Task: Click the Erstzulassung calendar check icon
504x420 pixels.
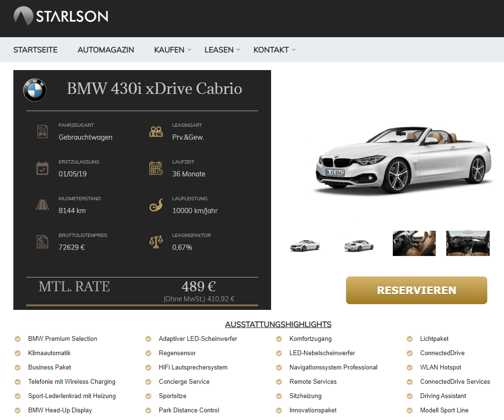Action: pyautogui.click(x=42, y=168)
